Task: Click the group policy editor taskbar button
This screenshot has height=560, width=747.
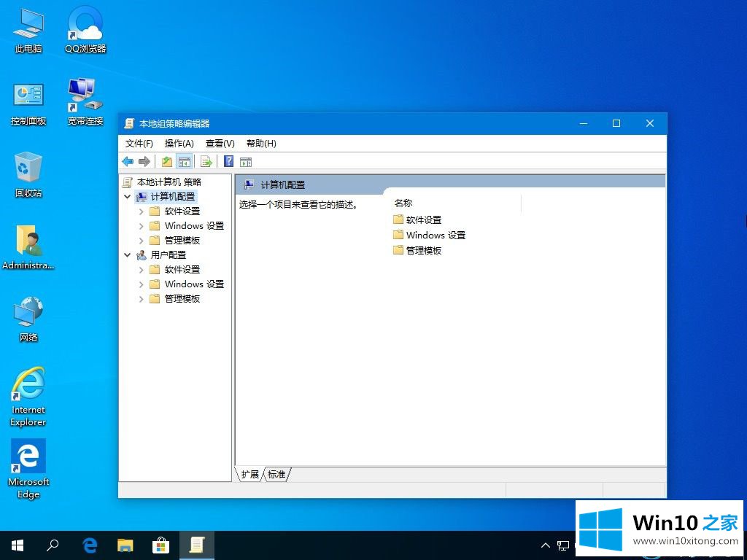Action: pyautogui.click(x=197, y=545)
